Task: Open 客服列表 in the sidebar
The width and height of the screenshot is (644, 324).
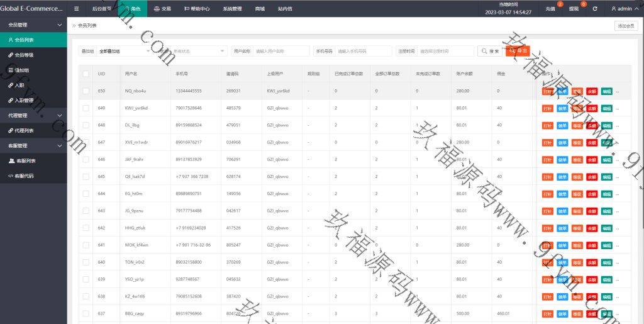Action: click(25, 160)
